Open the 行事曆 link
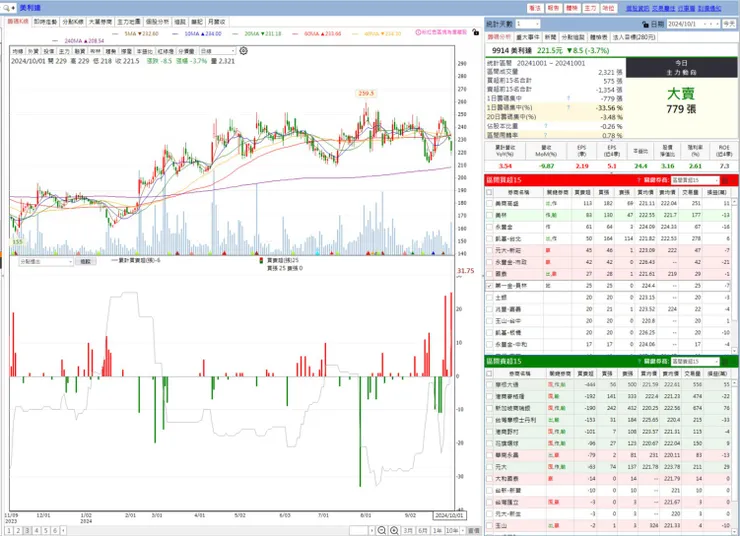The height and width of the screenshot is (536, 740). [686, 8]
